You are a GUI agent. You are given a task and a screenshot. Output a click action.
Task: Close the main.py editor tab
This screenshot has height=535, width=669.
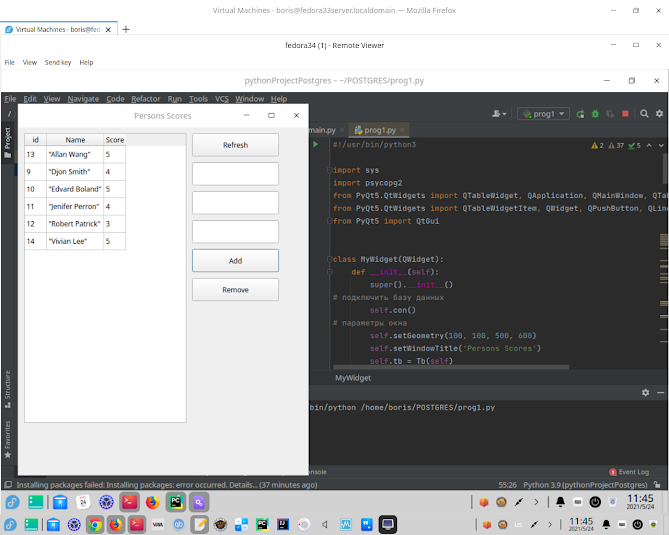342,130
